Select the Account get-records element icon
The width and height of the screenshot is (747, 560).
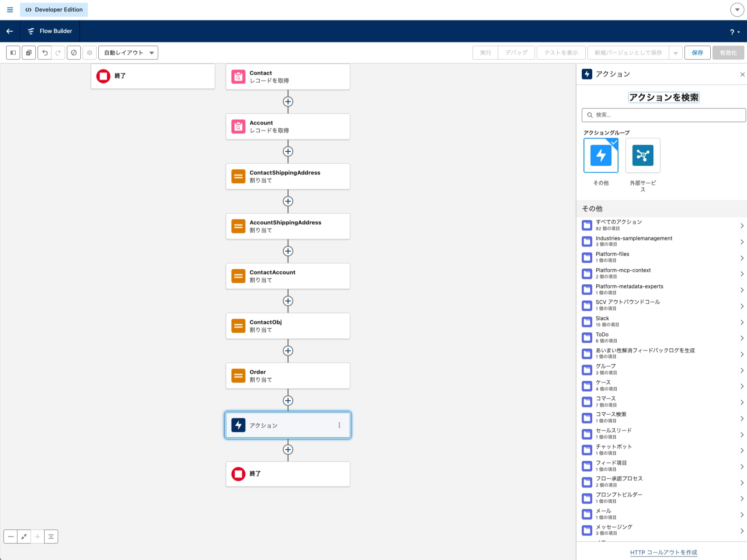[x=238, y=127]
